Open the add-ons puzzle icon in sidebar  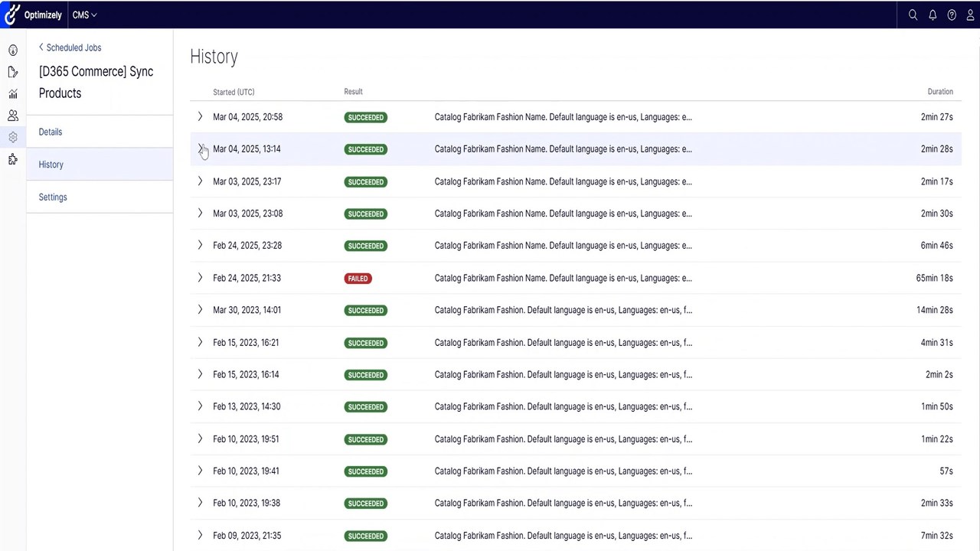[x=13, y=159]
